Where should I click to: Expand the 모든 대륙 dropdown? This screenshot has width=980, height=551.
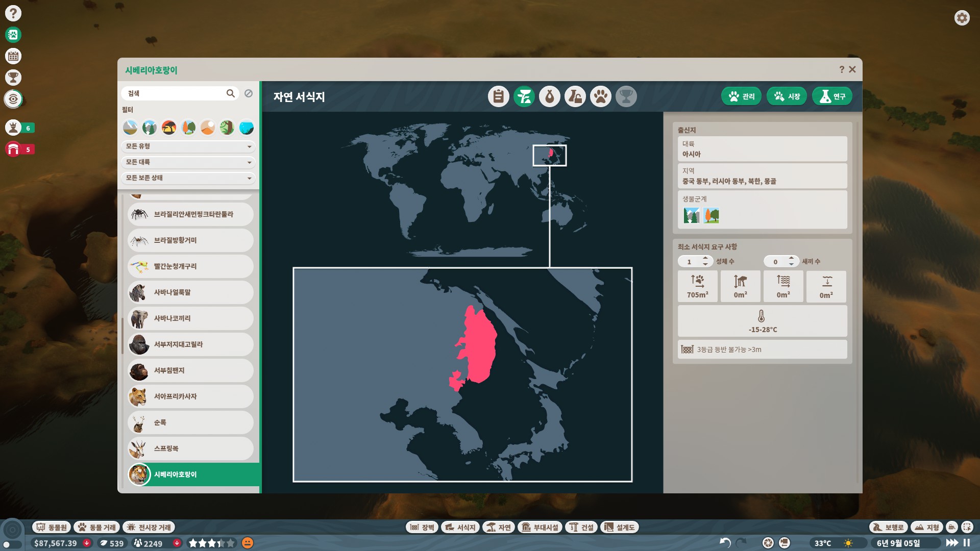point(188,162)
